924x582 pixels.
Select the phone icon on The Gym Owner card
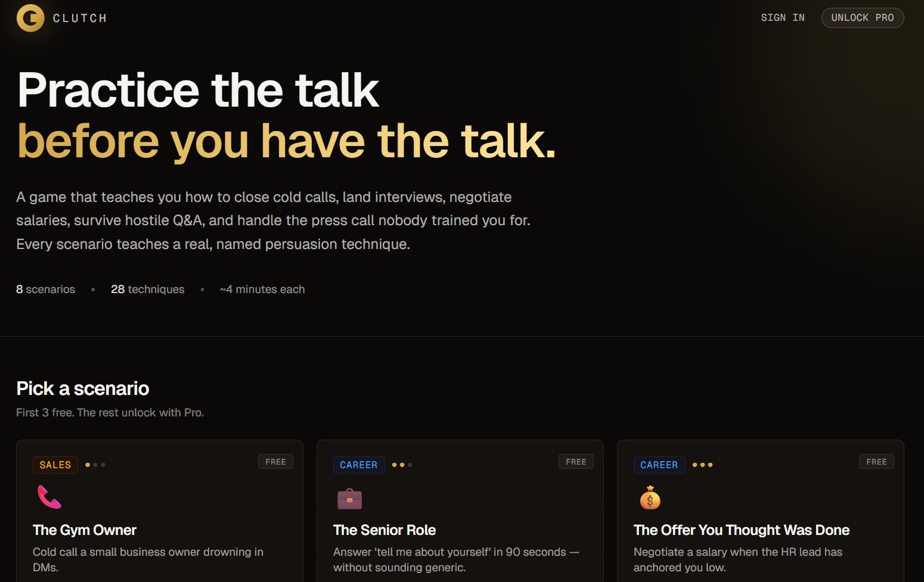click(49, 497)
